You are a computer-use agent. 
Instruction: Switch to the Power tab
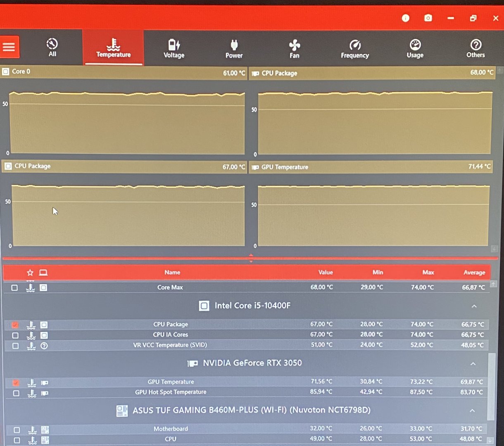click(234, 49)
